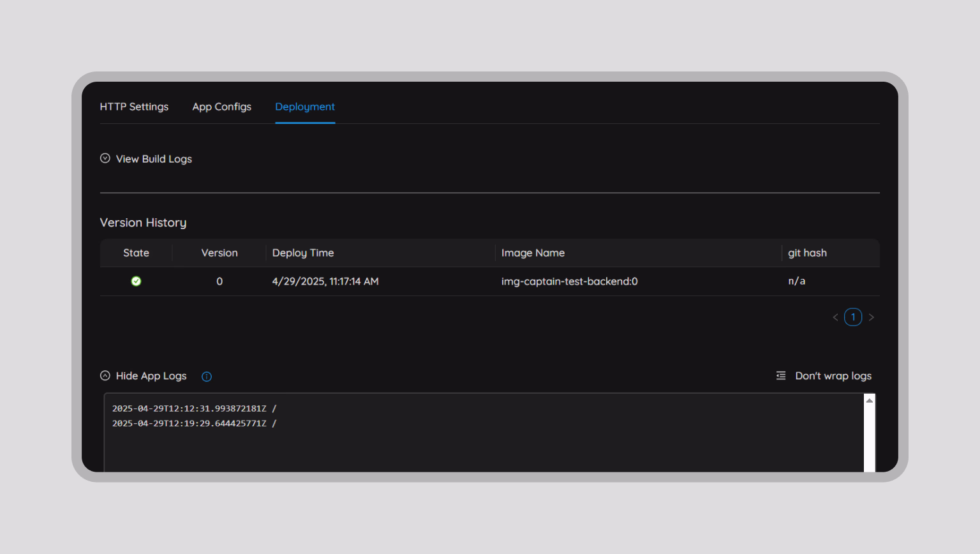Click version number 0 cell

click(x=219, y=281)
